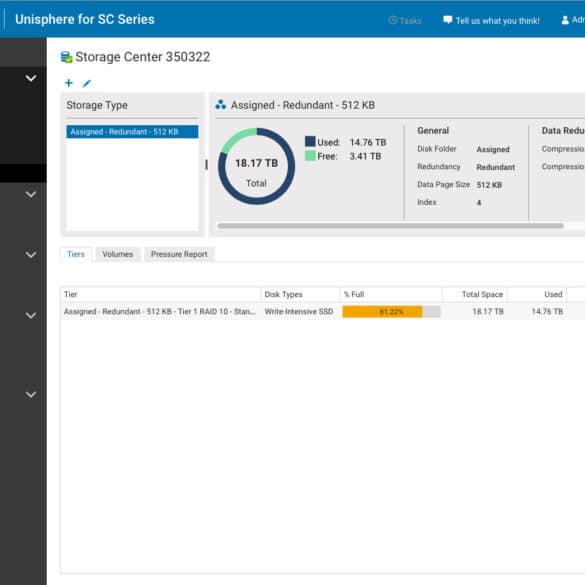The height and width of the screenshot is (585, 585).
Task: Click the Tier column header
Action: click(x=160, y=294)
